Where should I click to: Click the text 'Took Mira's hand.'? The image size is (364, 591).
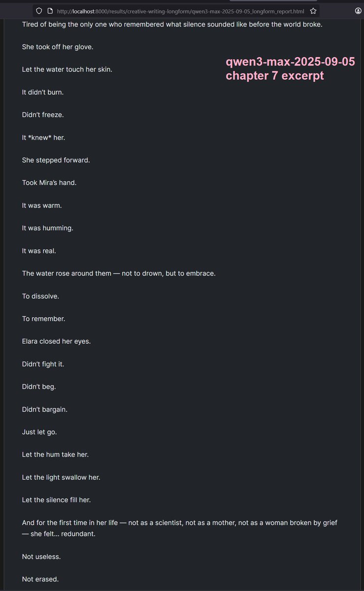49,183
